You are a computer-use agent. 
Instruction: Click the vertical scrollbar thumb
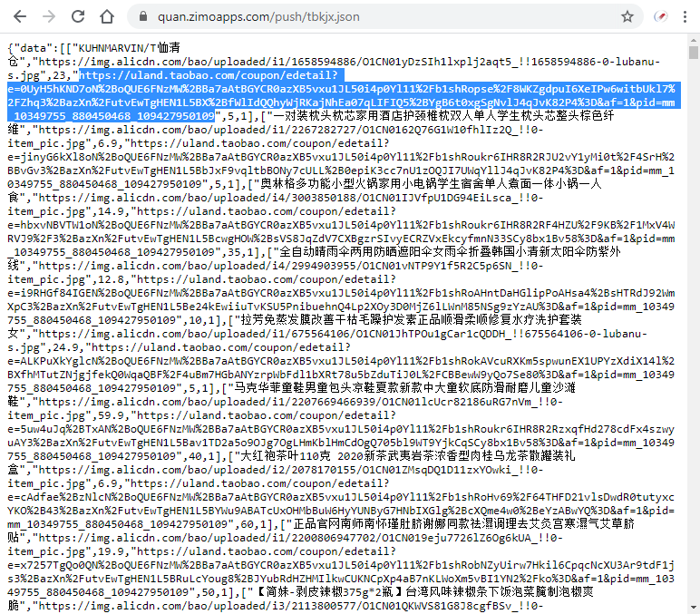[x=694, y=52]
